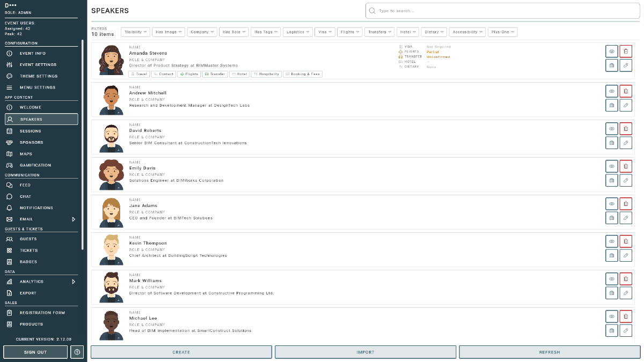Edit David Roberts with pencil icon

pos(626,143)
